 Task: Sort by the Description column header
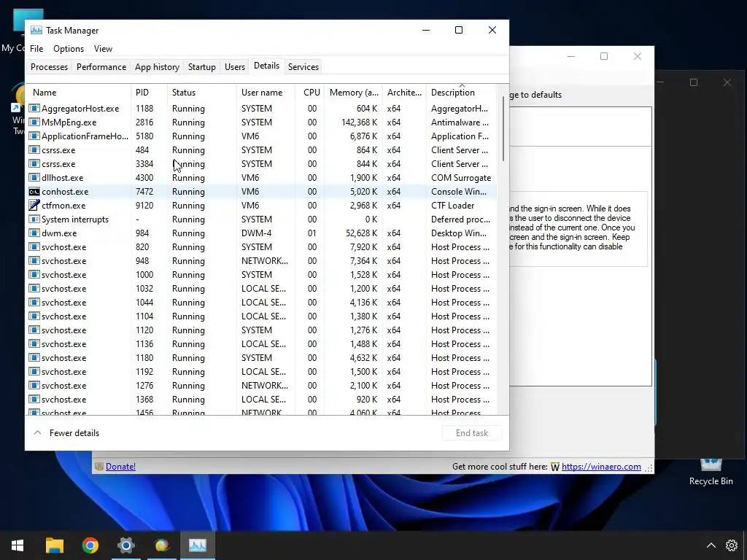pyautogui.click(x=461, y=93)
